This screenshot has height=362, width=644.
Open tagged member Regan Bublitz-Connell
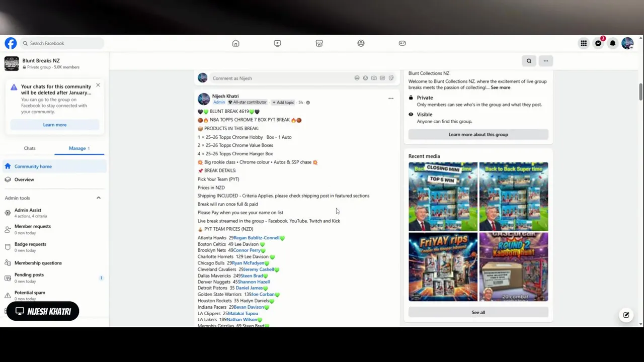pyautogui.click(x=256, y=238)
